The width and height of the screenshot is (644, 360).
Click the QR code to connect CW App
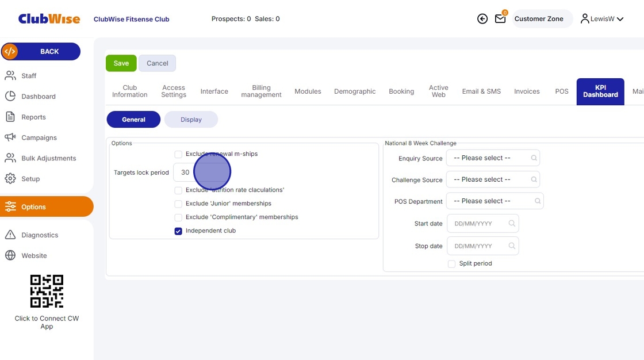pyautogui.click(x=47, y=291)
